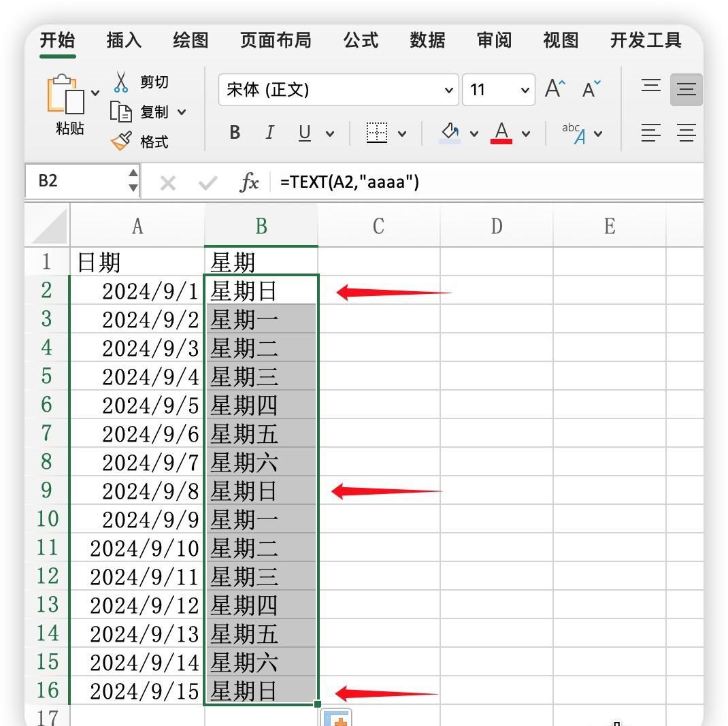Click the 复制 label button
Image resolution: width=728 pixels, height=726 pixels.
point(154,112)
